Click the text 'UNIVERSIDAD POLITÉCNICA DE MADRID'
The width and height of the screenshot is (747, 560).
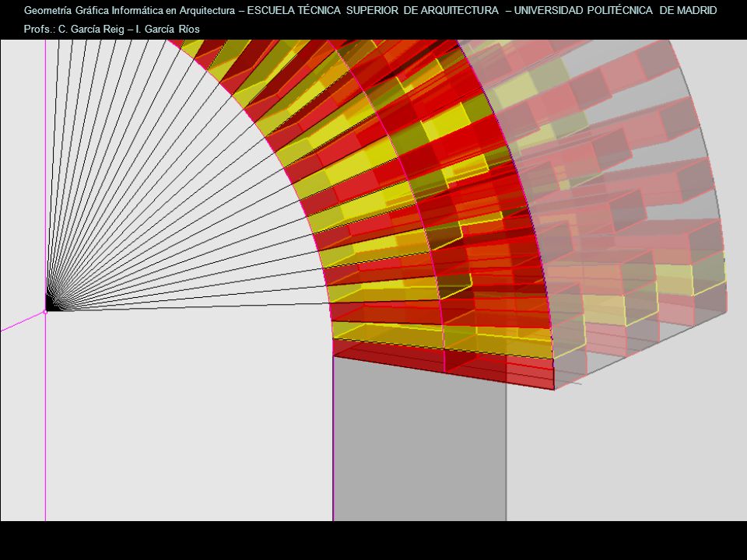coord(615,10)
